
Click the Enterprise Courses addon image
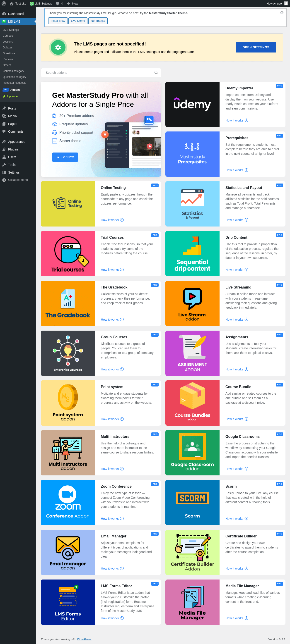pyautogui.click(x=68, y=353)
